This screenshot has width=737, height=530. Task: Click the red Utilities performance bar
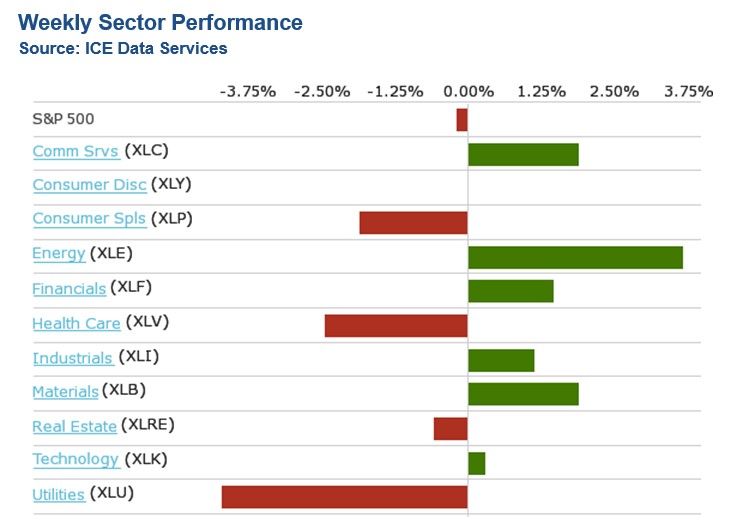(x=344, y=497)
